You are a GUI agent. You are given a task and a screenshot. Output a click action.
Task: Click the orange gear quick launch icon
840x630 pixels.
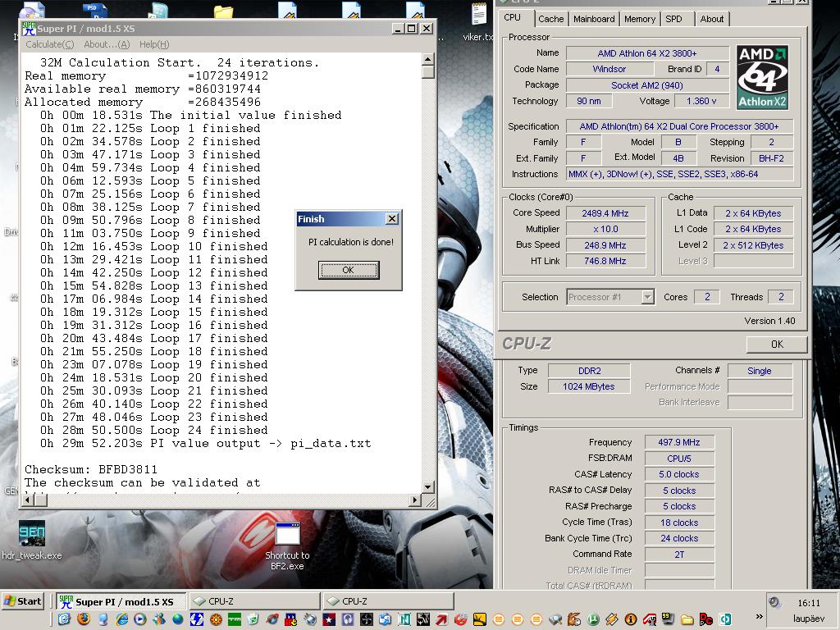coord(216,619)
